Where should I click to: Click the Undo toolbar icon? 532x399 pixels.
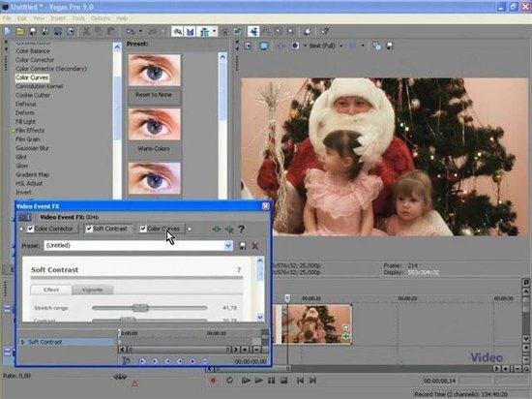[x=130, y=32]
